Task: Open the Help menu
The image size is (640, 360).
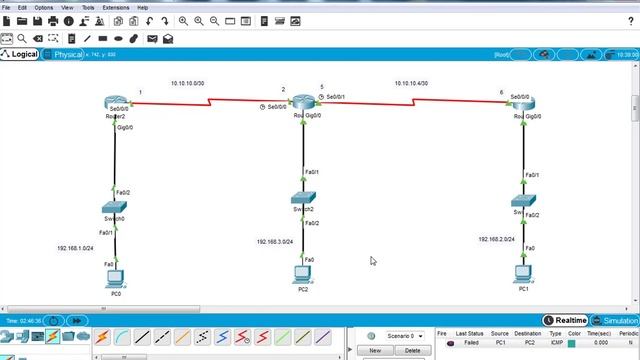Action: [142, 7]
